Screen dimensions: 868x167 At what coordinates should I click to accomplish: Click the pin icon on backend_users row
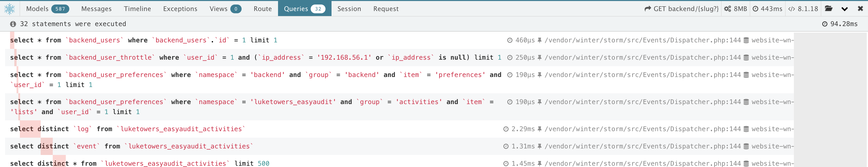click(x=539, y=40)
